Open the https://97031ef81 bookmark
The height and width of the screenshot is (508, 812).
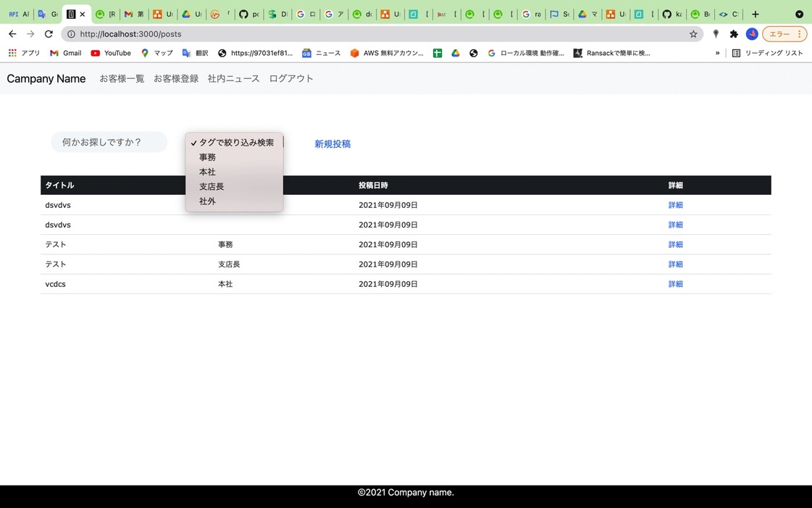pyautogui.click(x=255, y=53)
